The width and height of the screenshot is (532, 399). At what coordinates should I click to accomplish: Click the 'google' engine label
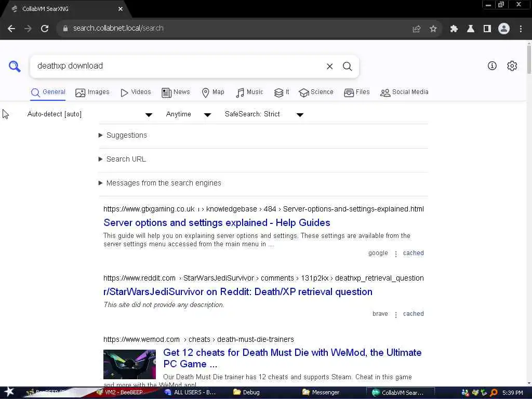click(378, 253)
